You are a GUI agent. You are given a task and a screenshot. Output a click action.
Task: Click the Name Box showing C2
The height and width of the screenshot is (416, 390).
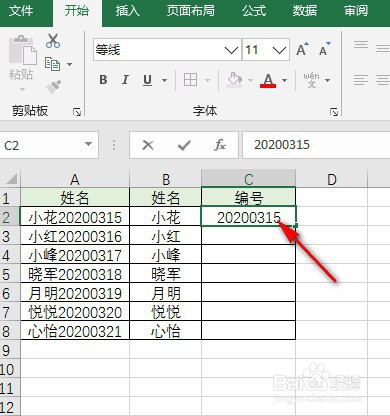coord(49,145)
